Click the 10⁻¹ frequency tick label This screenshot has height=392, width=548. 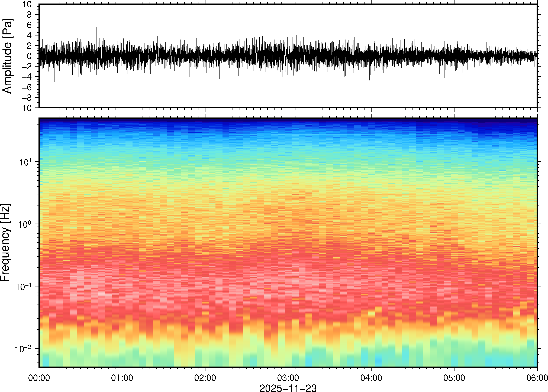[24, 287]
